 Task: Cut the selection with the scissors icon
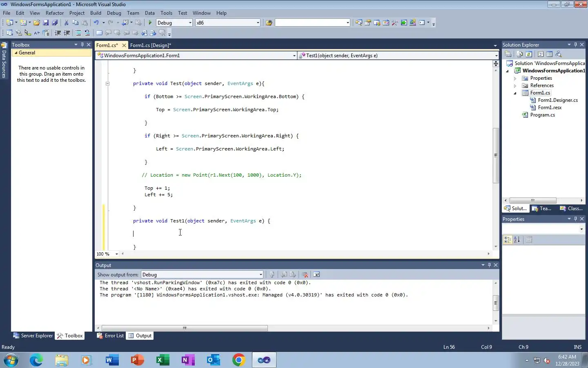(x=66, y=22)
